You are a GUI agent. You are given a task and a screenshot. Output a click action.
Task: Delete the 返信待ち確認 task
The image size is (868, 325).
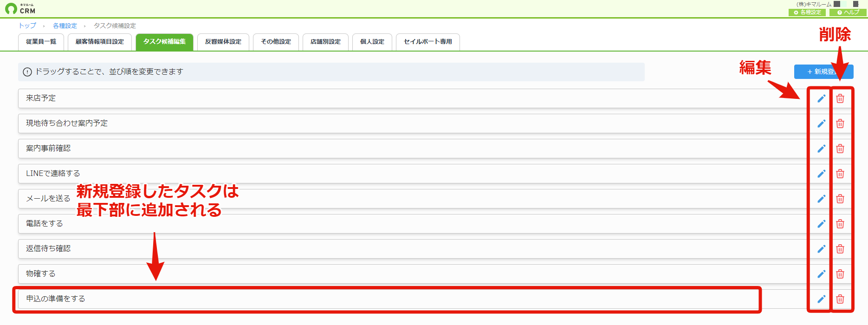pyautogui.click(x=840, y=249)
